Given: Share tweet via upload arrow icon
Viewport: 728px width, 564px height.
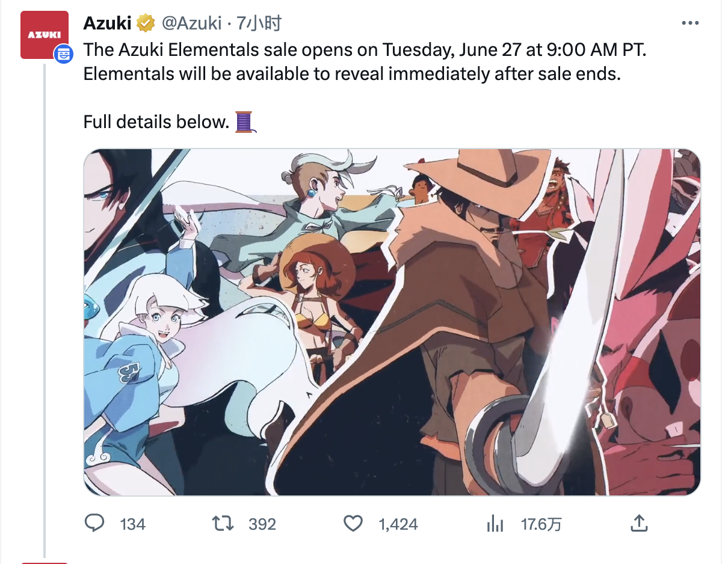Looking at the screenshot, I should tap(638, 523).
